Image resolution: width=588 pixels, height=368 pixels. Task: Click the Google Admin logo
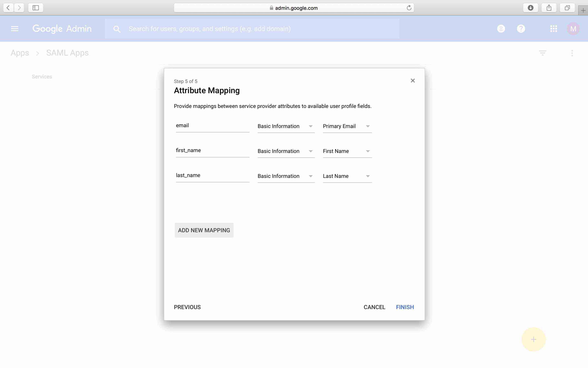click(62, 29)
